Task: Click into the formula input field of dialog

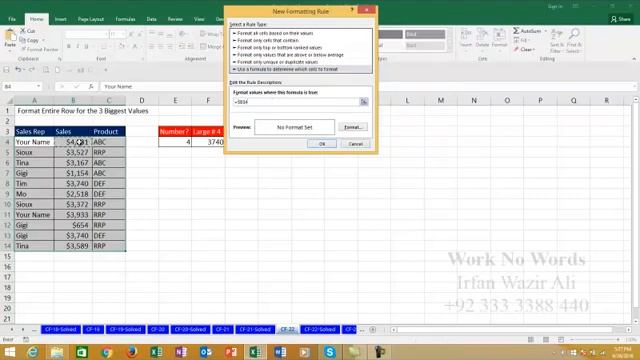Action: tap(296, 102)
